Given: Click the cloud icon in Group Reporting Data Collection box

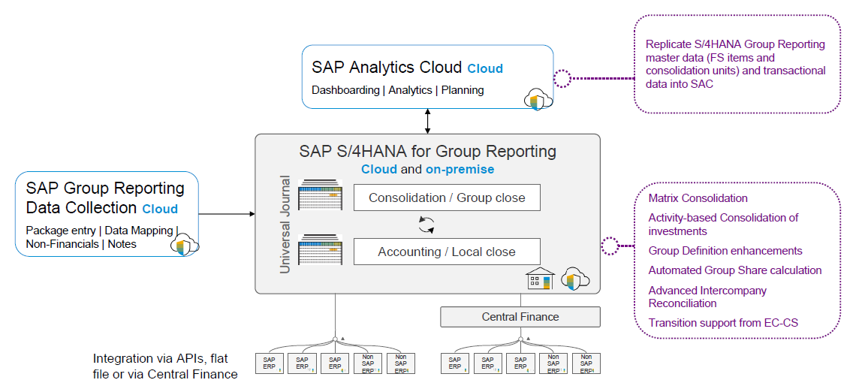Looking at the screenshot, I should (x=182, y=244).
